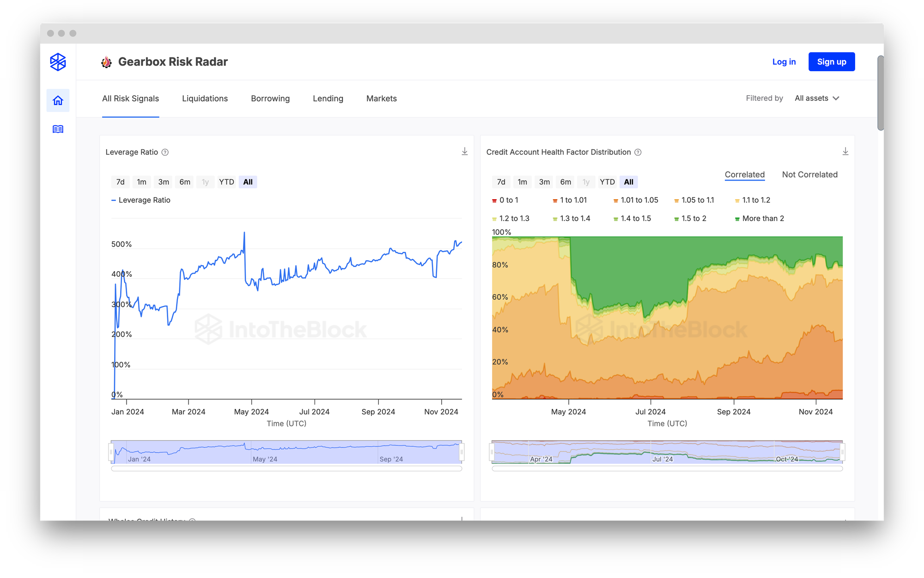This screenshot has height=578, width=924.
Task: Switch to the Liquidations tab
Action: click(205, 98)
